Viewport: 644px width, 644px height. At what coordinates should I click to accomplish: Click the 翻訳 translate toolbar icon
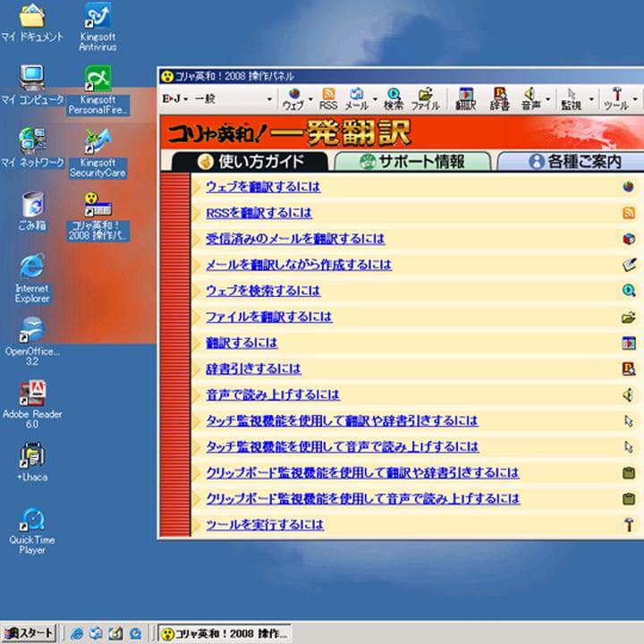coord(465,99)
